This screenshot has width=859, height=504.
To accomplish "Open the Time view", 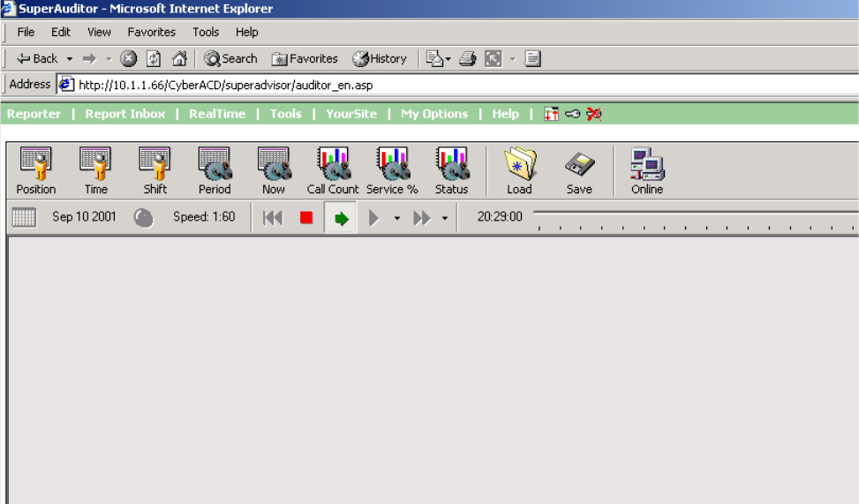I will tap(96, 170).
